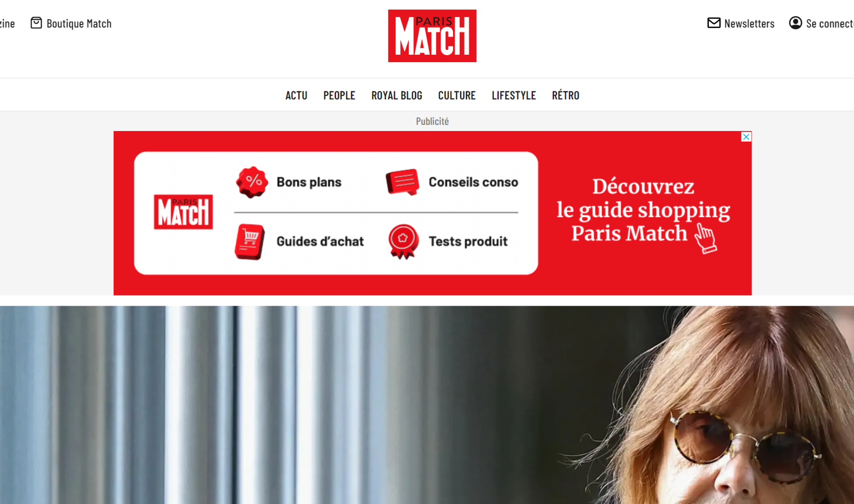Open the LIFESTYLE section
Viewport: 854px width, 504px height.
pyautogui.click(x=514, y=95)
